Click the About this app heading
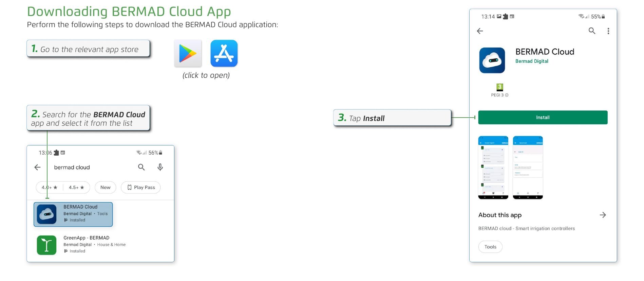The height and width of the screenshot is (281, 644). (500, 215)
